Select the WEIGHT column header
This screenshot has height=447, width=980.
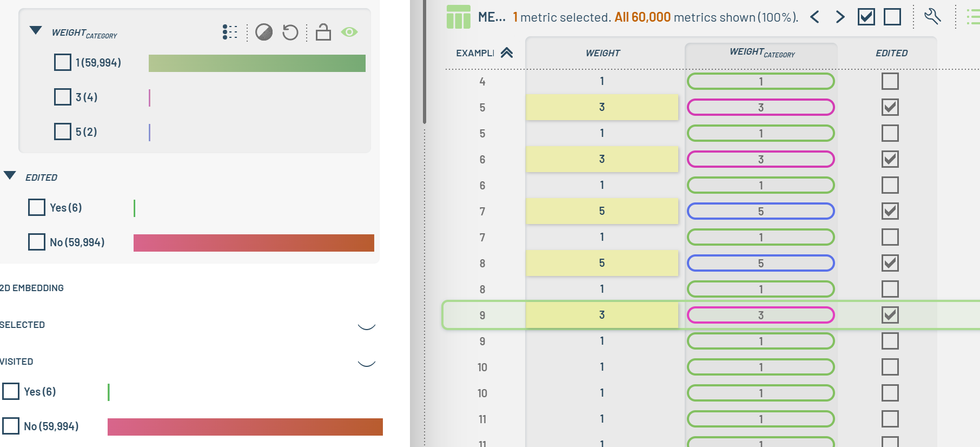coord(602,53)
